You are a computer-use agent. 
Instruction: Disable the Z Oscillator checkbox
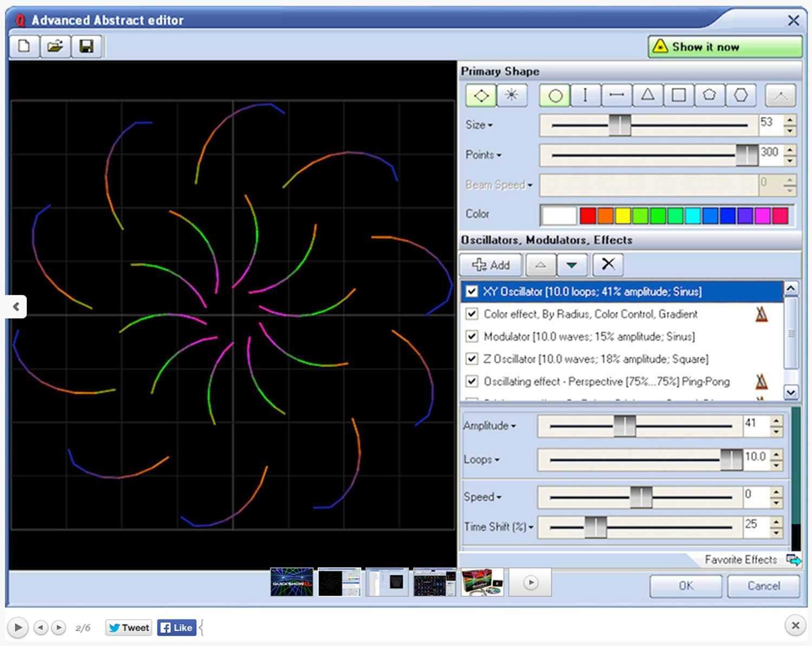click(x=472, y=359)
